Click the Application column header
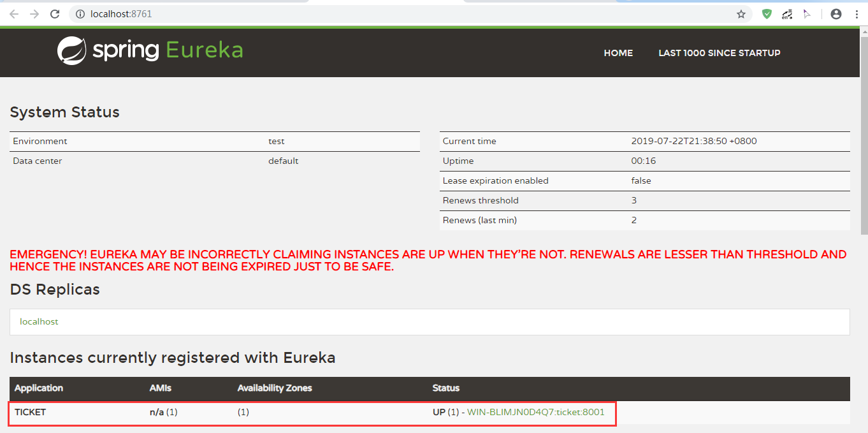The width and height of the screenshot is (868, 433). point(39,388)
